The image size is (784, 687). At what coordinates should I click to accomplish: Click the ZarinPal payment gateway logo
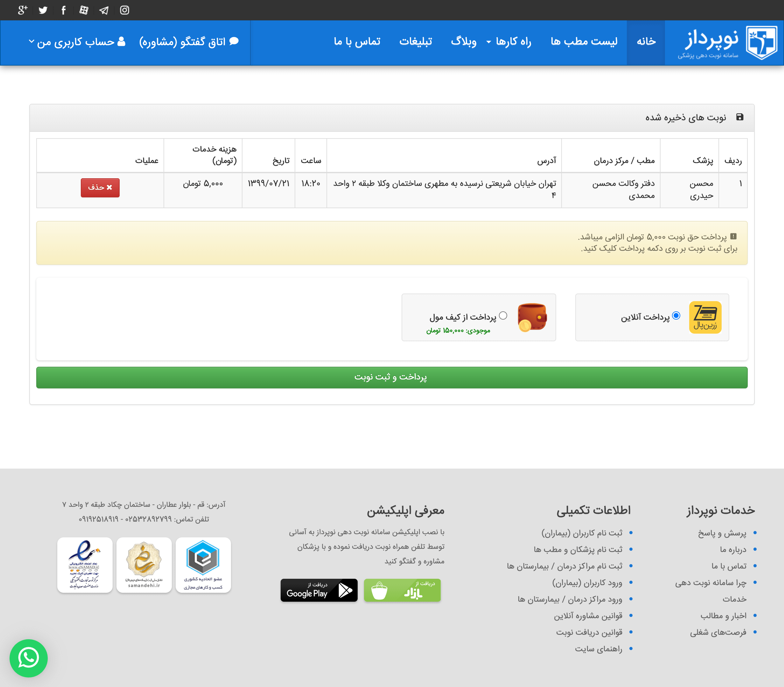click(705, 317)
